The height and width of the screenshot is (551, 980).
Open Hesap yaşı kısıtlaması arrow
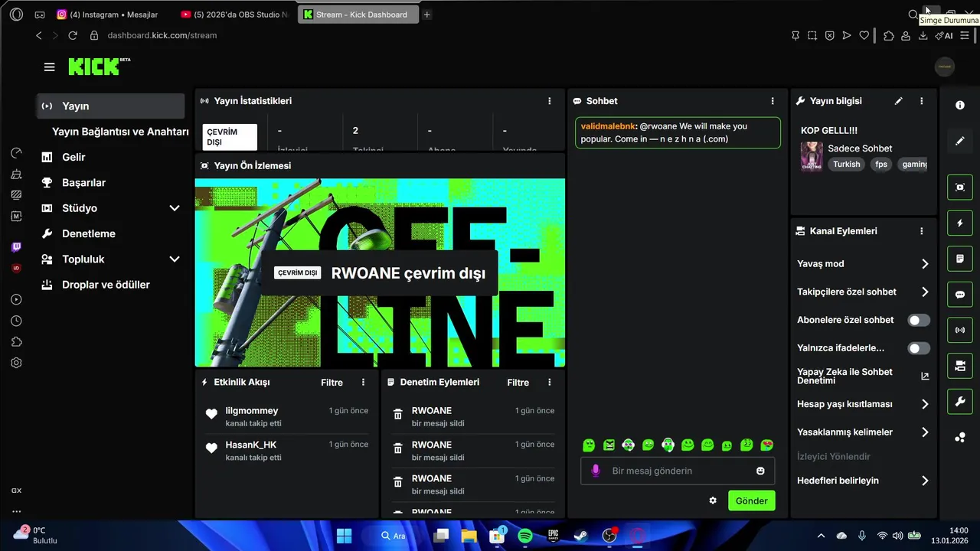[925, 404]
